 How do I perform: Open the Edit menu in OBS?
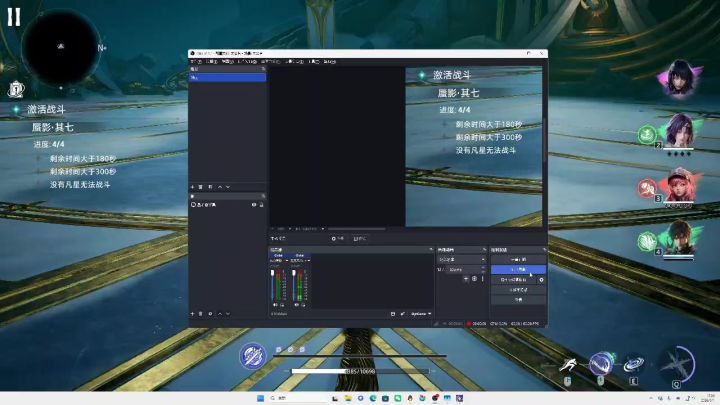(212, 61)
